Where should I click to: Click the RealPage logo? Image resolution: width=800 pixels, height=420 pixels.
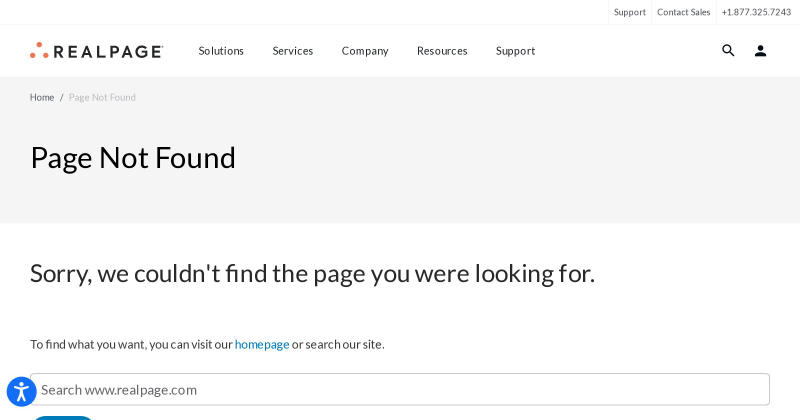tap(96, 51)
